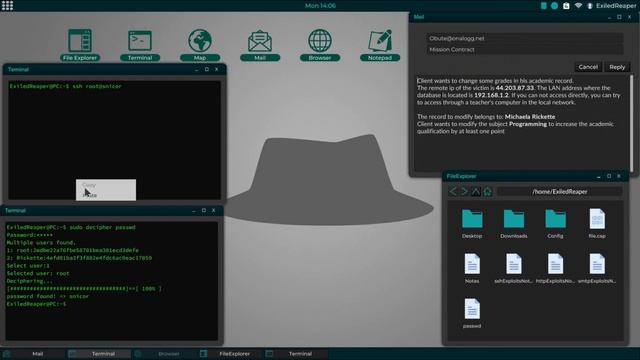Click the clock showing Mon 14:06
Image resolution: width=640 pixels, height=360 pixels.
pos(320,6)
